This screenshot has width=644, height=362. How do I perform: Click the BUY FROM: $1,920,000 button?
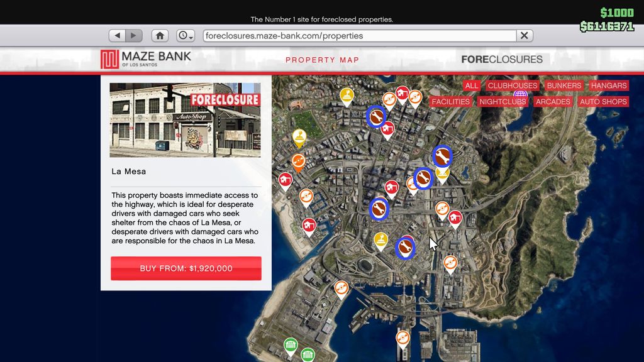(x=186, y=268)
